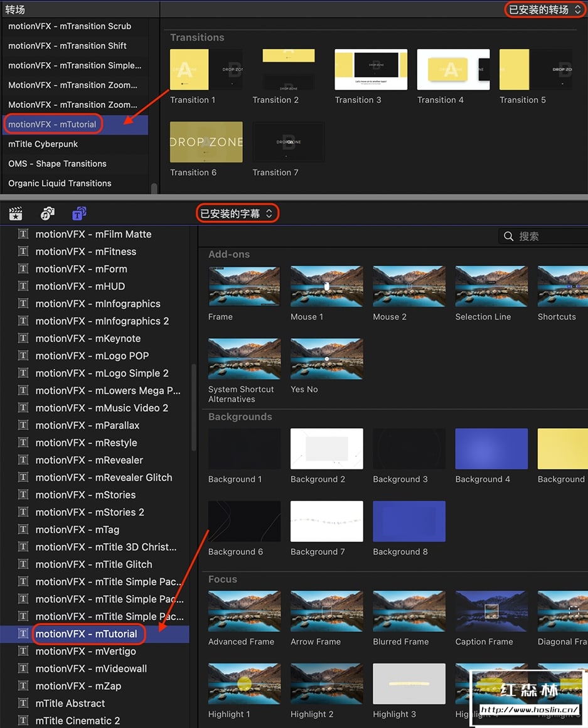Click title icon beside motionVFX - mParallax
Viewport: 588px width, 728px height.
(x=23, y=425)
